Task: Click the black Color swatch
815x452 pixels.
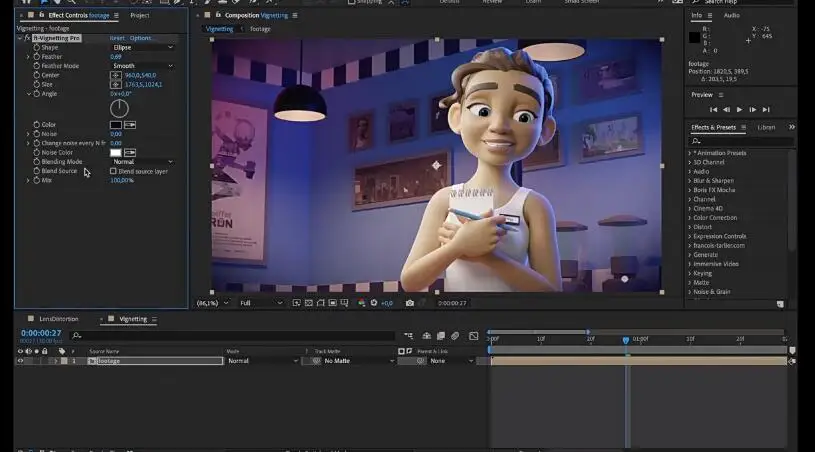Action: coord(116,124)
